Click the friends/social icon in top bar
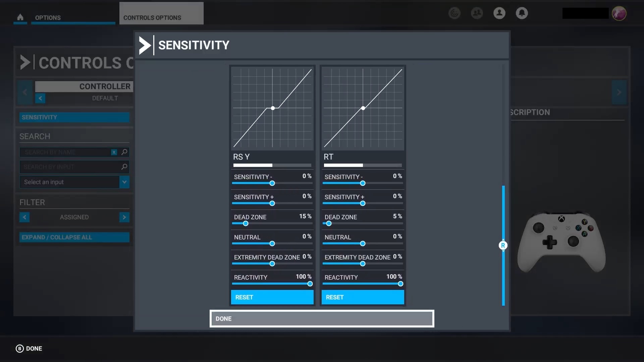Image resolution: width=644 pixels, height=362 pixels. [477, 13]
